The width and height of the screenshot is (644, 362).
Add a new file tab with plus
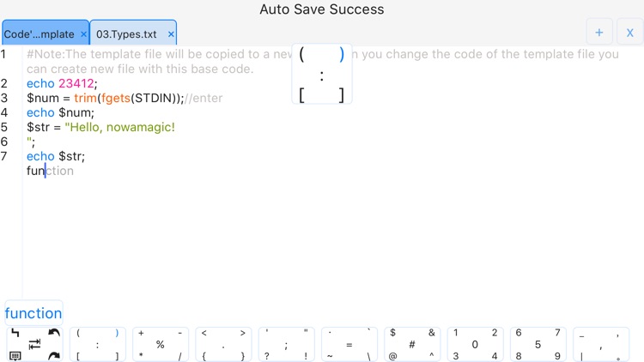[x=599, y=33]
